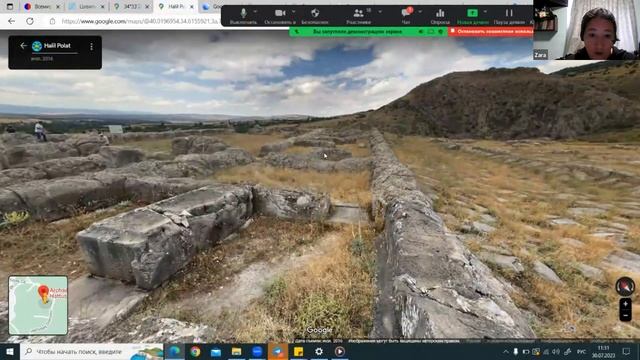Close the 34°32 maps tab
The image size is (640, 360).
point(147,7)
